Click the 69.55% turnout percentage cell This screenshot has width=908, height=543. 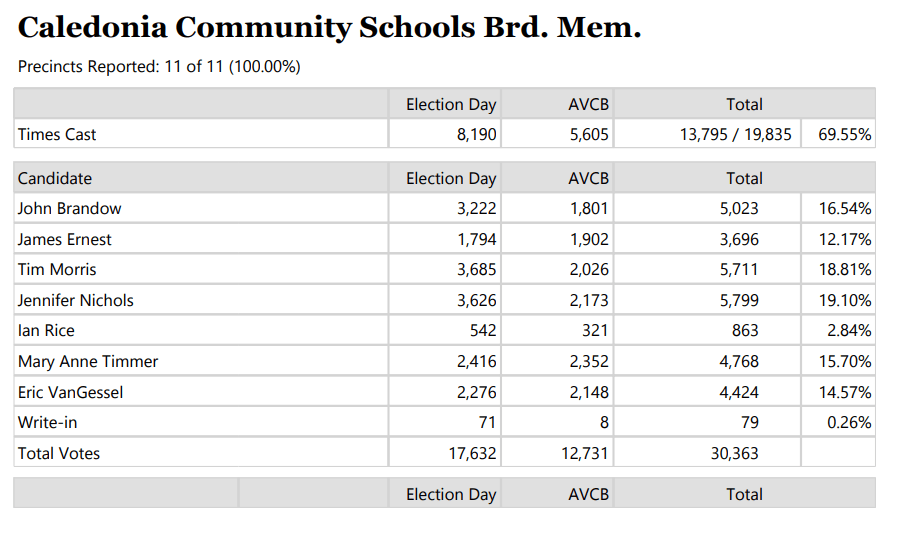(844, 134)
